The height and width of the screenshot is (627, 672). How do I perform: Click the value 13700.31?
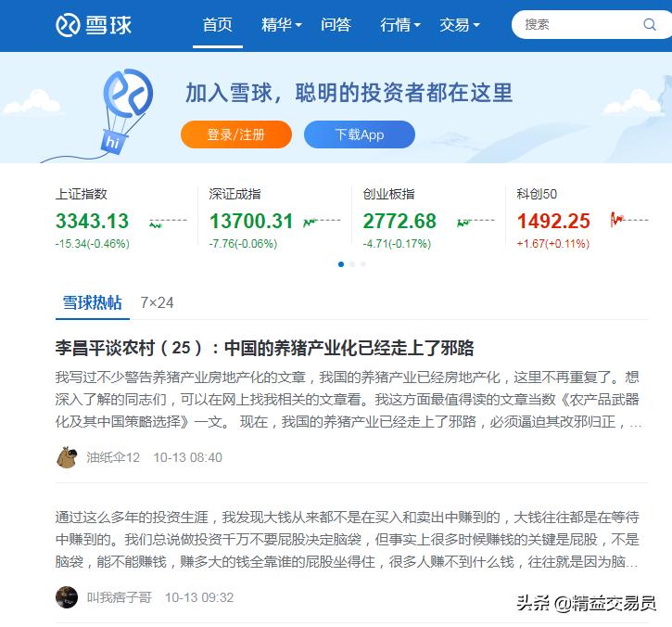pos(251,222)
